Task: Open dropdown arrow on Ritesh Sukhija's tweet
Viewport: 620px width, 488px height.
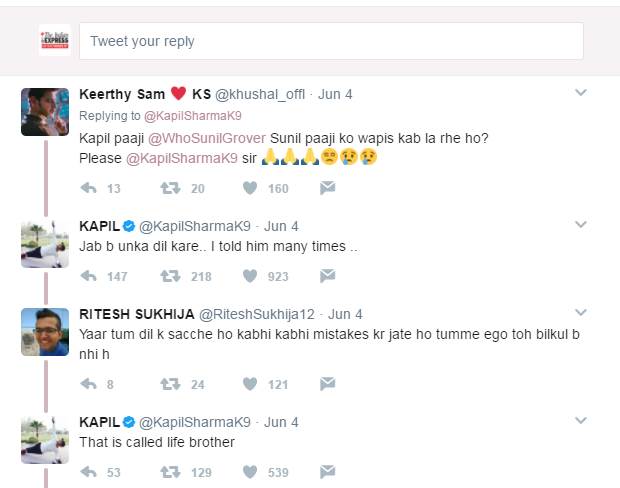Action: coord(580,313)
